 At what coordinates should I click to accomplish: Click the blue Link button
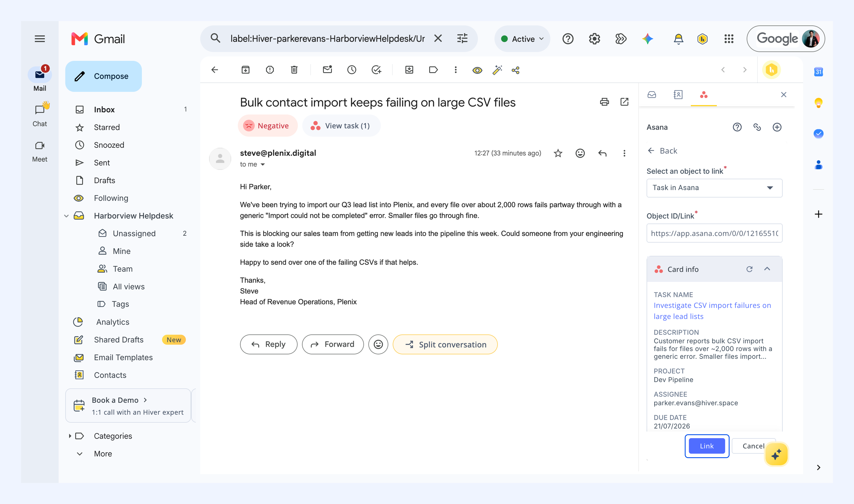[707, 446]
